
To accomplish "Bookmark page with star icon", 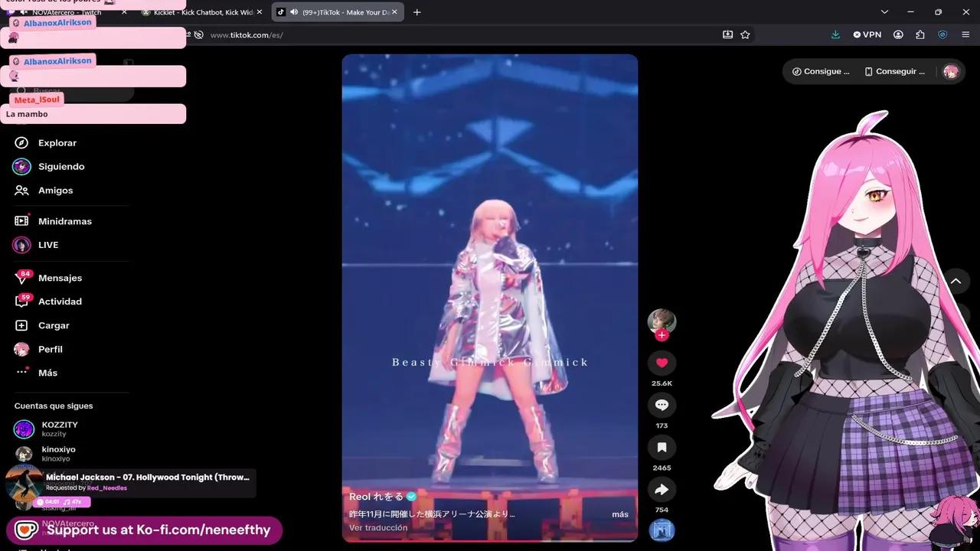I will click(x=745, y=34).
